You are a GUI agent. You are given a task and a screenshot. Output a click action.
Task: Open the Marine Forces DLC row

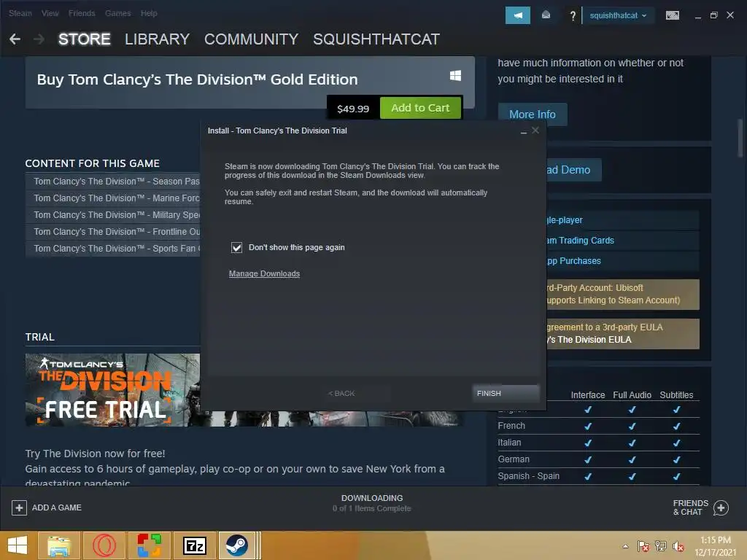(x=112, y=198)
